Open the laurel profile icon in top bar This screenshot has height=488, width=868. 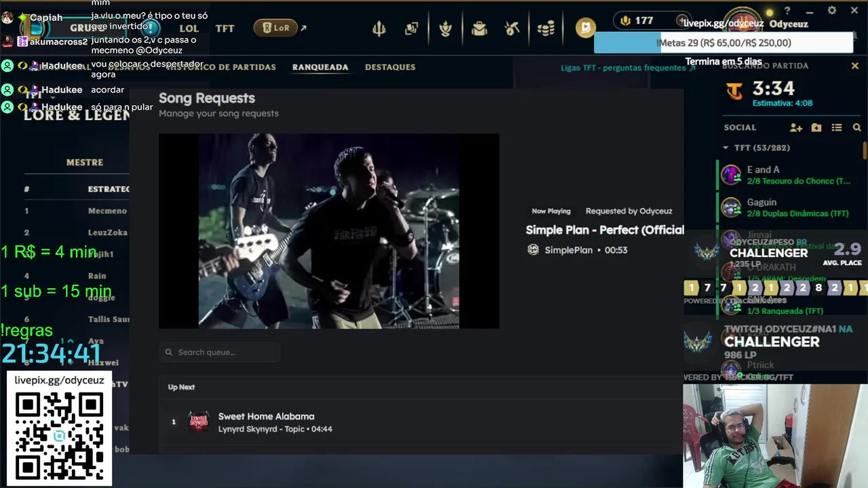[446, 28]
